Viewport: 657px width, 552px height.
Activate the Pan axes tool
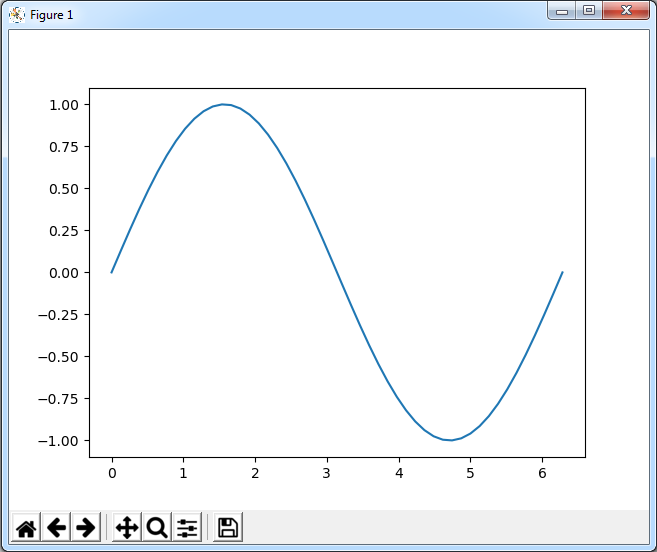pos(127,527)
